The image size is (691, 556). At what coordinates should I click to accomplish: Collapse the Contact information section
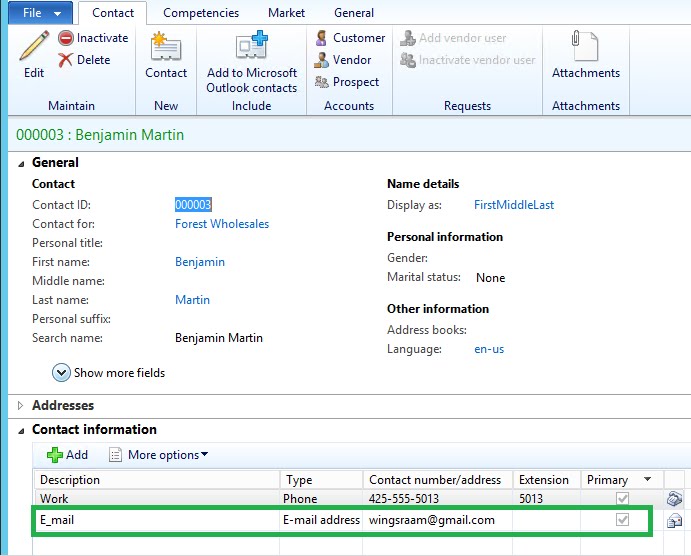(x=21, y=431)
